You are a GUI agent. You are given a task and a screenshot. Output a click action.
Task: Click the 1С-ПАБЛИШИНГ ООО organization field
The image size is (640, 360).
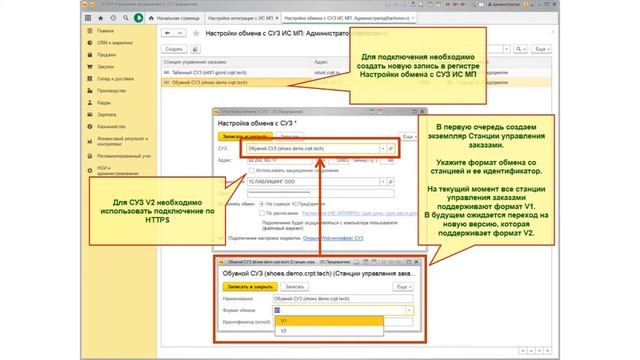click(x=313, y=182)
